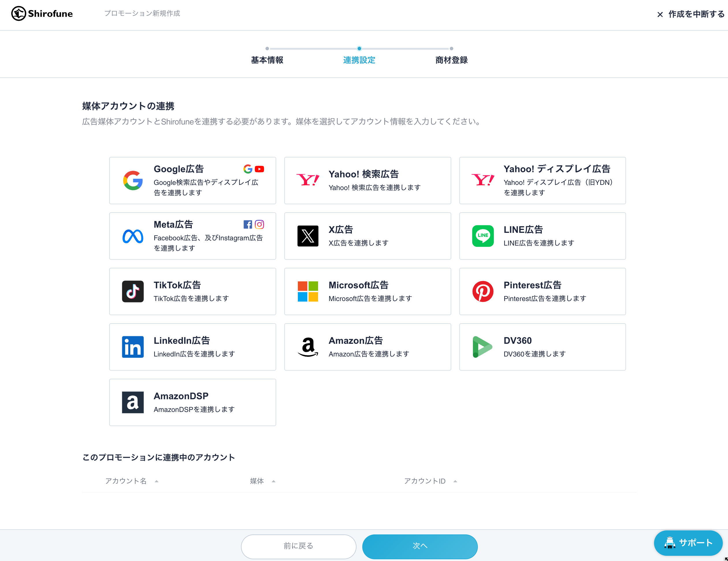This screenshot has width=728, height=561.
Task: Select the 連携設定 step
Action: pyautogui.click(x=359, y=60)
